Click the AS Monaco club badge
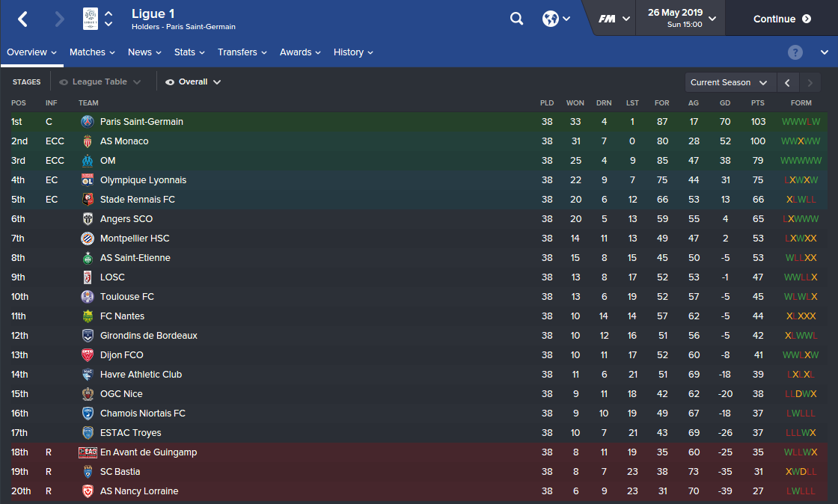 88,141
